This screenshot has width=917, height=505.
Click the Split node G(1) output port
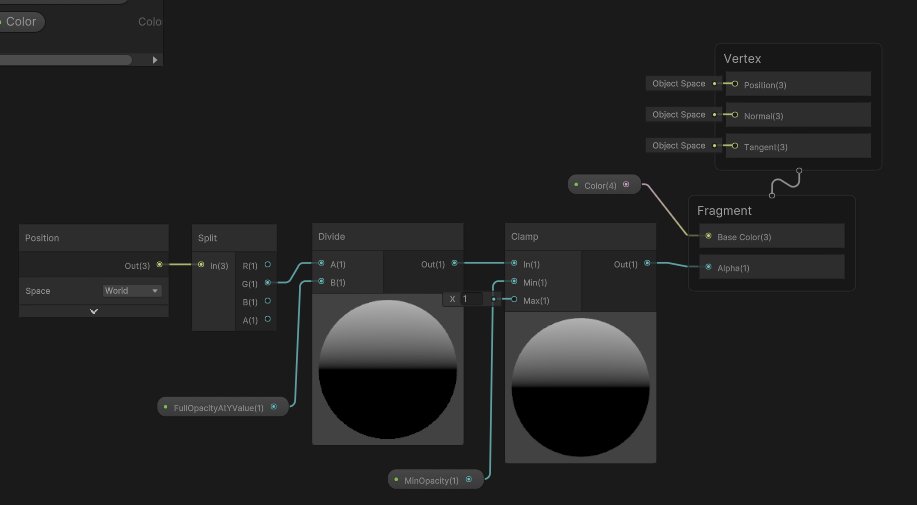pyautogui.click(x=268, y=283)
